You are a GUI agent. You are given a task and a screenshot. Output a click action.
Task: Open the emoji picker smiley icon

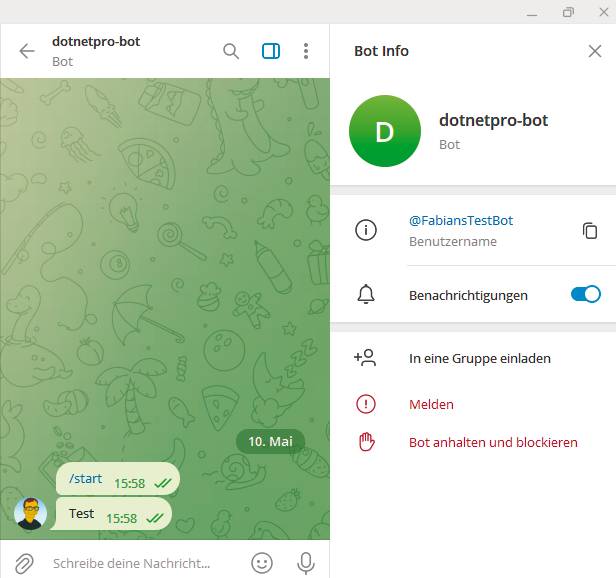[x=262, y=563]
